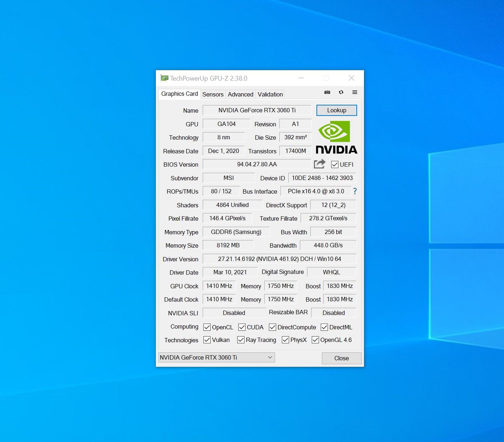
Task: Toggle the OpenCL checkbox
Action: pyautogui.click(x=207, y=327)
